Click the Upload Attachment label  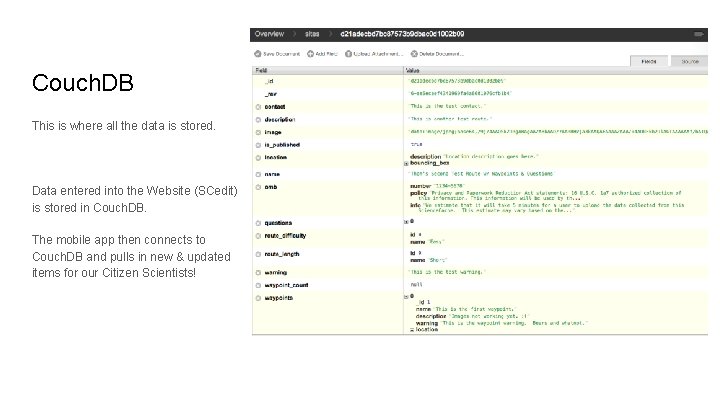point(378,54)
